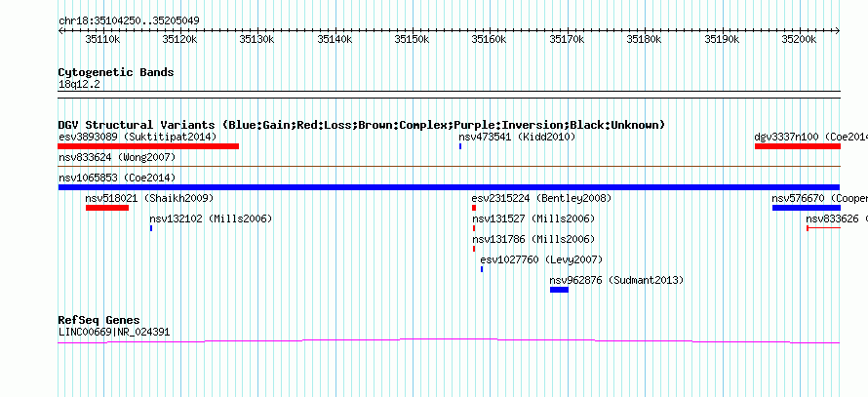Screen dimensions: 868x397
Task: Click the 35110k ruler position
Action: coord(103,39)
